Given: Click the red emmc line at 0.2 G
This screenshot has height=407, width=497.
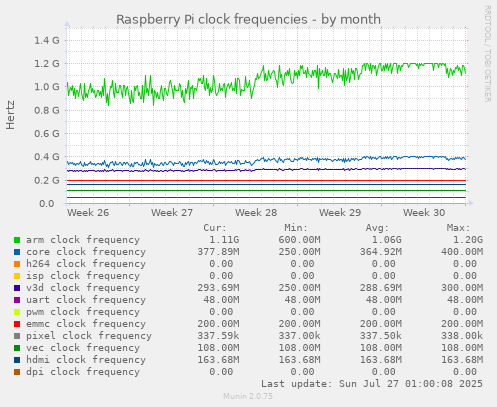Looking at the screenshot, I should point(267,181).
